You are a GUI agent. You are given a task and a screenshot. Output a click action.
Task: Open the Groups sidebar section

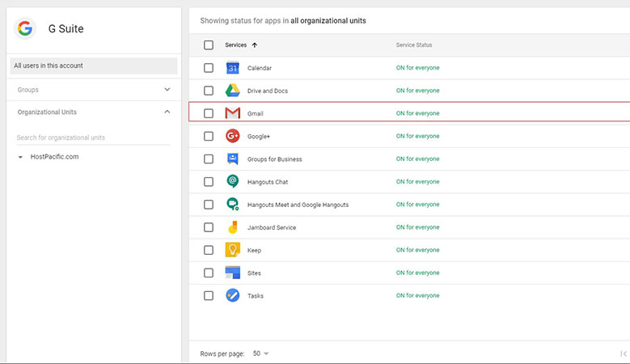click(x=94, y=90)
